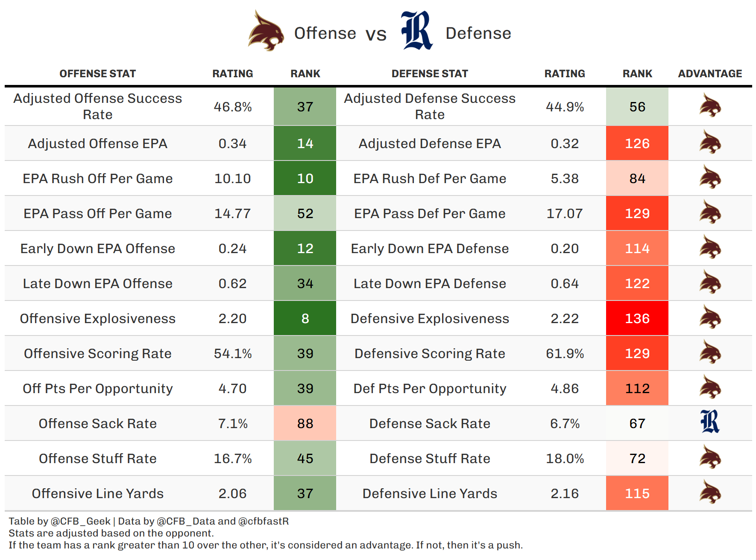Click the Rice logo in Defense Sack Rate row
Viewport: 756px width, 560px height.
click(x=710, y=422)
